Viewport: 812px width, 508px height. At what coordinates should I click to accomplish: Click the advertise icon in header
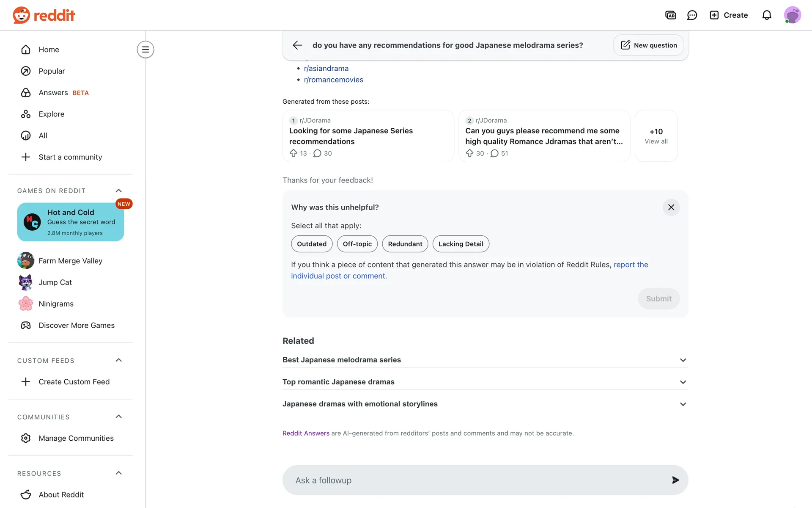pyautogui.click(x=670, y=15)
